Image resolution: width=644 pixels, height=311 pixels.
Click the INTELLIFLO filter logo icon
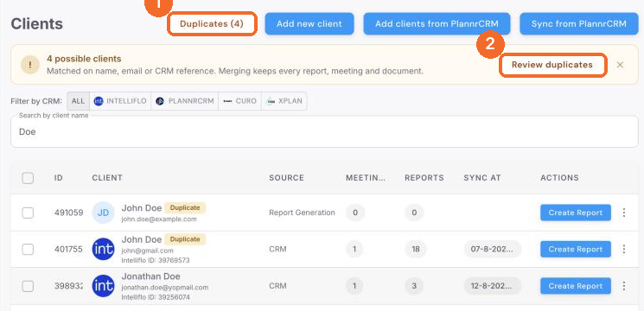(99, 101)
